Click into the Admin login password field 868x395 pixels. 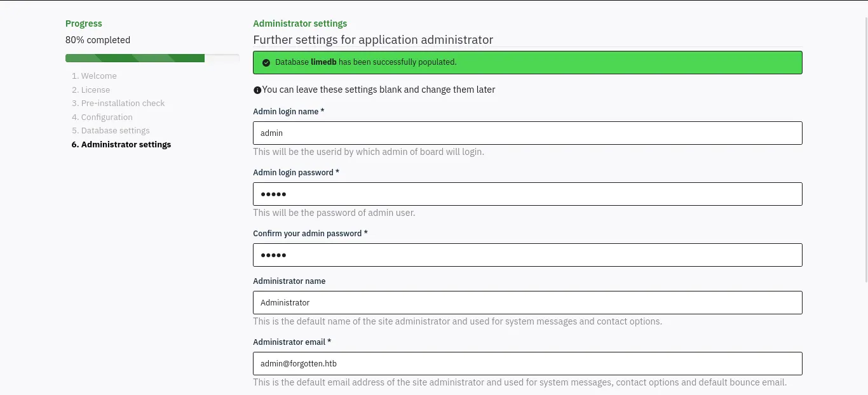tap(527, 194)
